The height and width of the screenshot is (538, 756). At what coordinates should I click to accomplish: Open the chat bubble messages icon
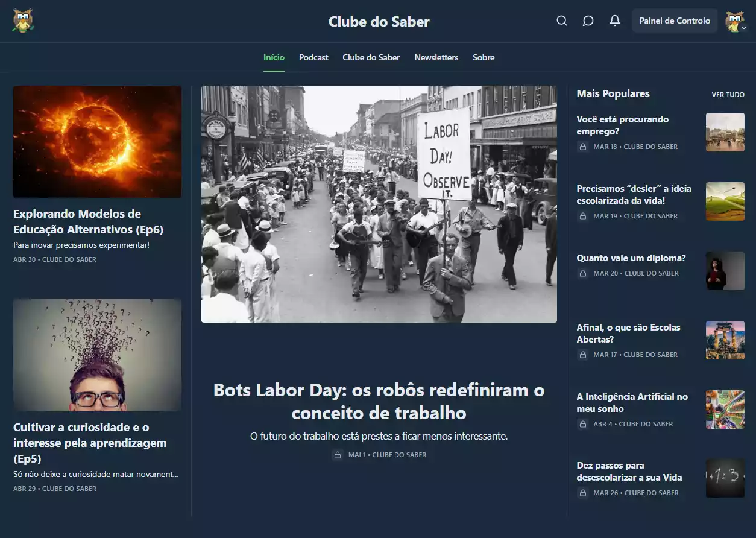588,21
